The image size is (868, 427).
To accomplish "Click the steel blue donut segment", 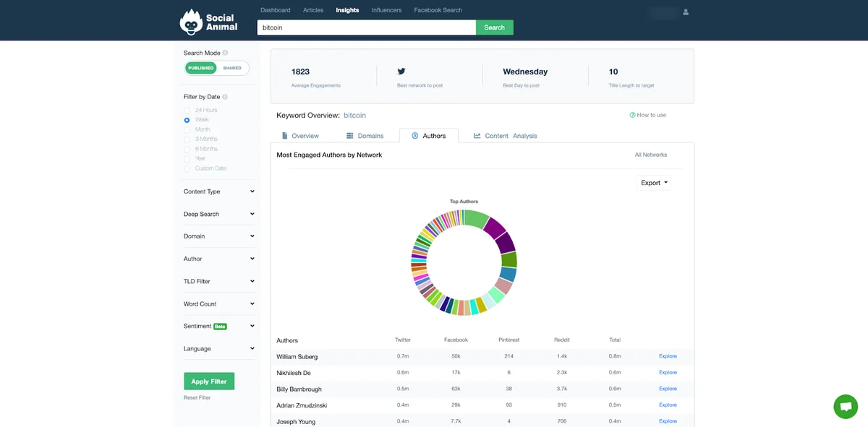I will [508, 275].
